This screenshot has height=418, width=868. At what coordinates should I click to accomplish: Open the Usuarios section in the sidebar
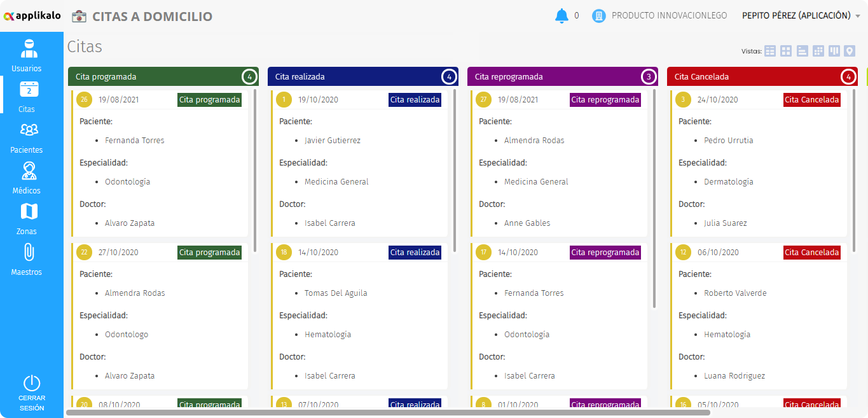click(27, 55)
